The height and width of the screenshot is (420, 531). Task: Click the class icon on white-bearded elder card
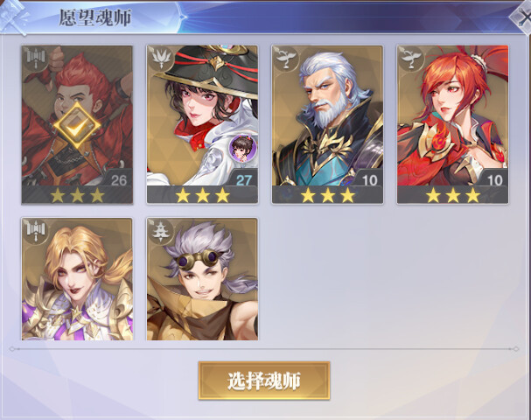tap(285, 59)
